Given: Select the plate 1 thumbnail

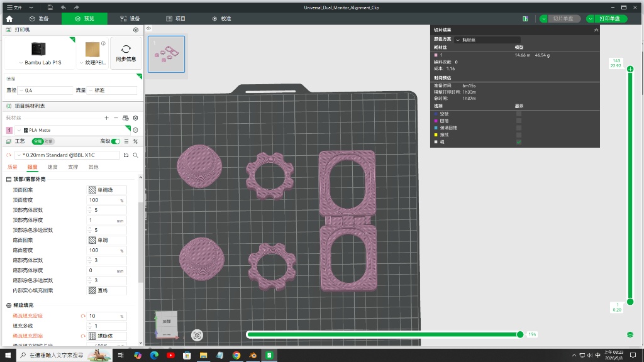Looking at the screenshot, I should click(166, 54).
